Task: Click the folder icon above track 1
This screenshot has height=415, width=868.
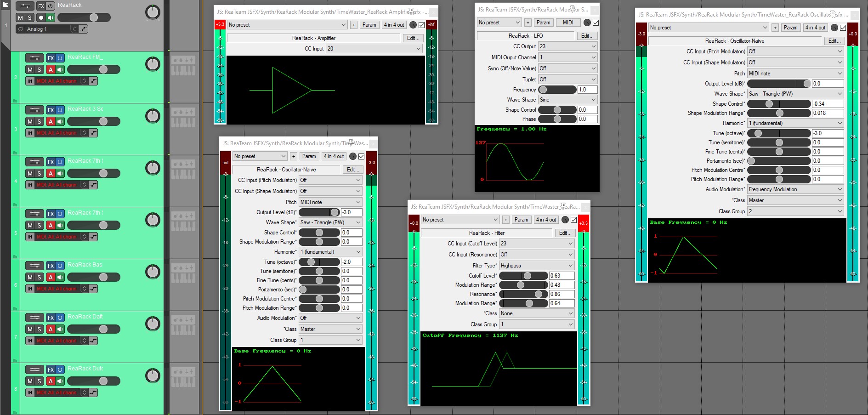Action: click(6, 5)
